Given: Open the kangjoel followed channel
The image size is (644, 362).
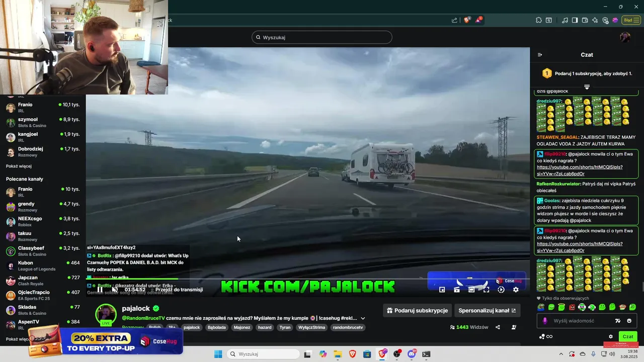Looking at the screenshot, I should coord(43,137).
